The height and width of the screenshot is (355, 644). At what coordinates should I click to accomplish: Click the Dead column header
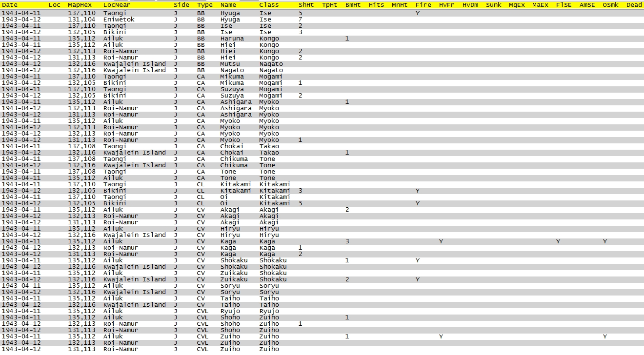coord(634,5)
